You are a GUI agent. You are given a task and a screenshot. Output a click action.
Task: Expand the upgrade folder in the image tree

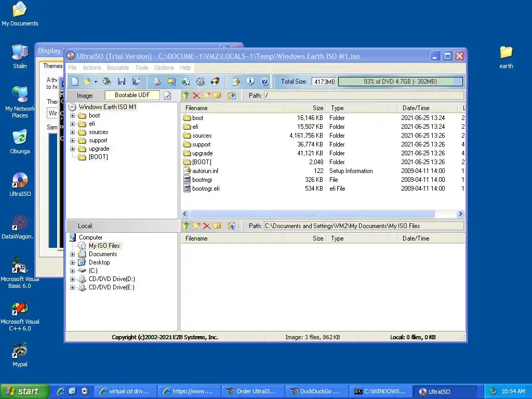[x=72, y=149]
